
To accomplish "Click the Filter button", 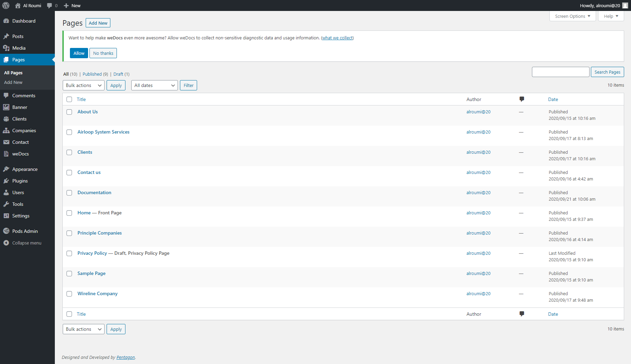I will 189,85.
